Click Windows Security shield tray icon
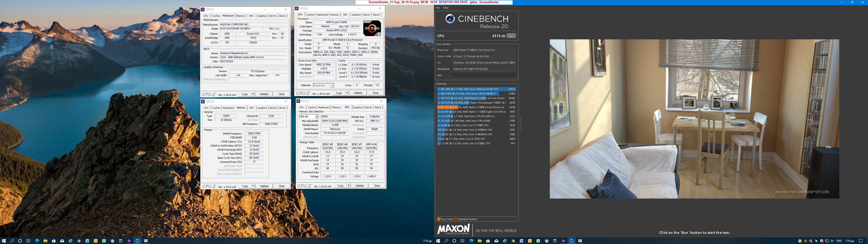 (x=822, y=241)
